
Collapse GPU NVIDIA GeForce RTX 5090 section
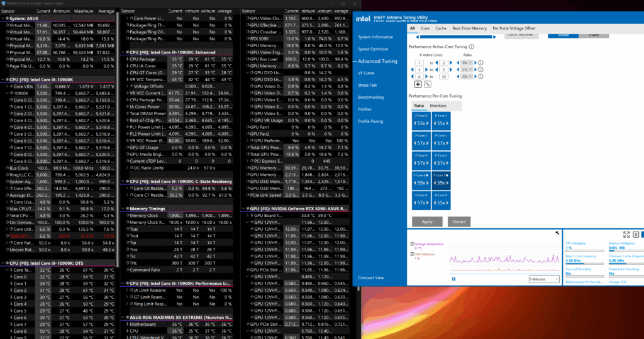(243, 209)
